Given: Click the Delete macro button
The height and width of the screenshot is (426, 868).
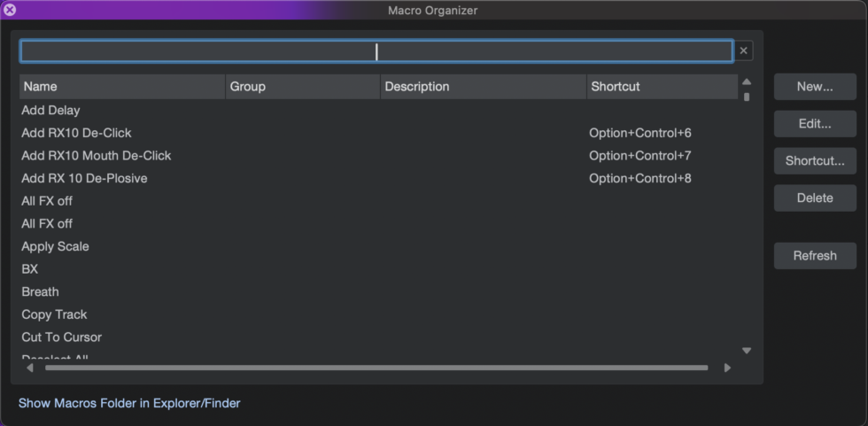Looking at the screenshot, I should click(x=815, y=198).
